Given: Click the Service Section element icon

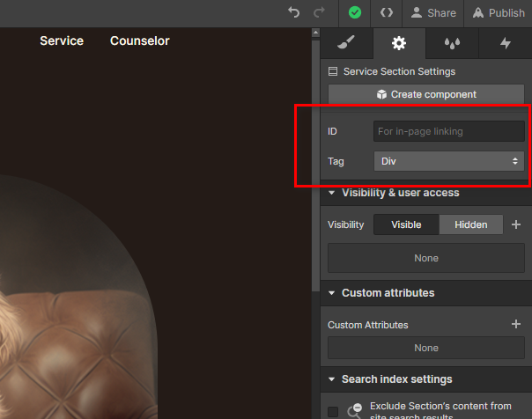Looking at the screenshot, I should [333, 71].
